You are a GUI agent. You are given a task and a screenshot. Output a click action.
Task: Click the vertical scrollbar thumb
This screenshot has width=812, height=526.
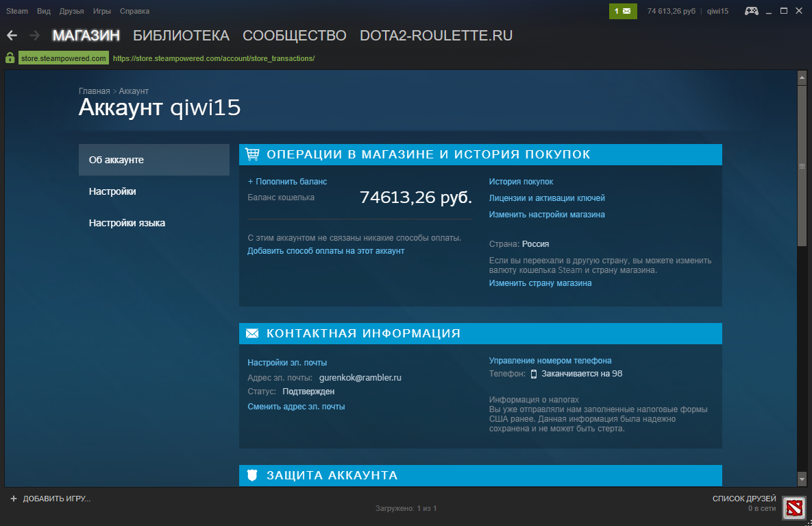click(x=802, y=166)
